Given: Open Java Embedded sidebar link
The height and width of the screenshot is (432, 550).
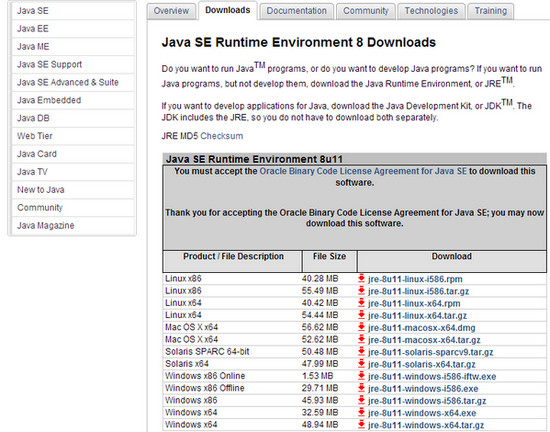Looking at the screenshot, I should tap(73, 100).
